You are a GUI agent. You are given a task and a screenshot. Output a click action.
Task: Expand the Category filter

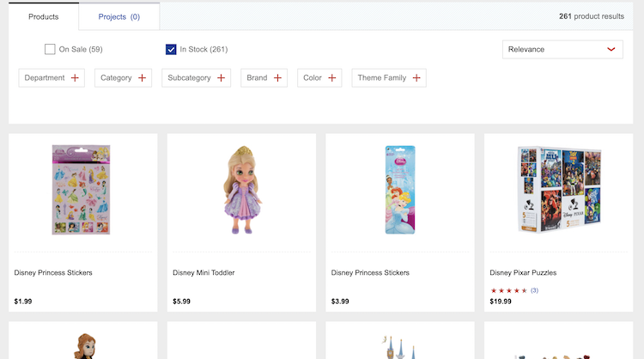123,77
